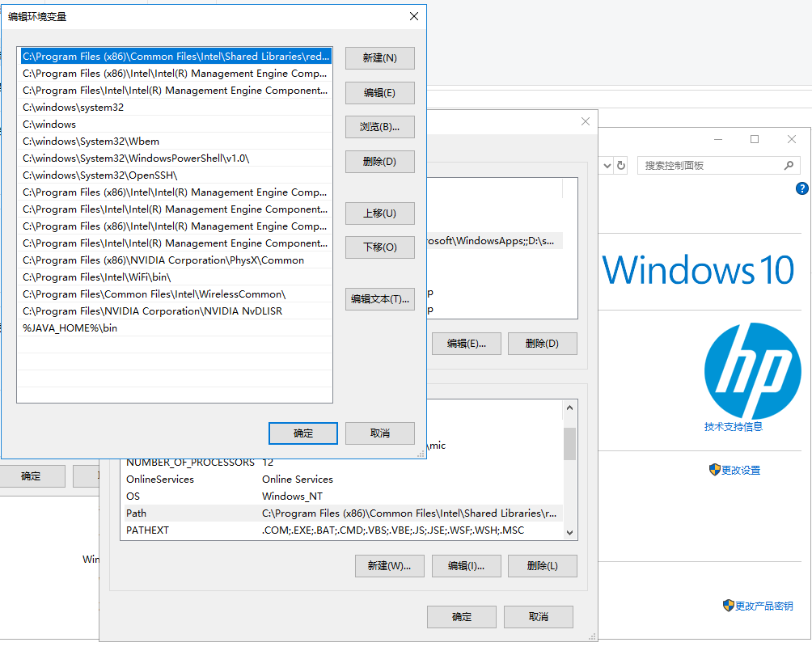The width and height of the screenshot is (812, 655).
Task: Click system variables scrollbar down arrow
Action: click(x=569, y=532)
